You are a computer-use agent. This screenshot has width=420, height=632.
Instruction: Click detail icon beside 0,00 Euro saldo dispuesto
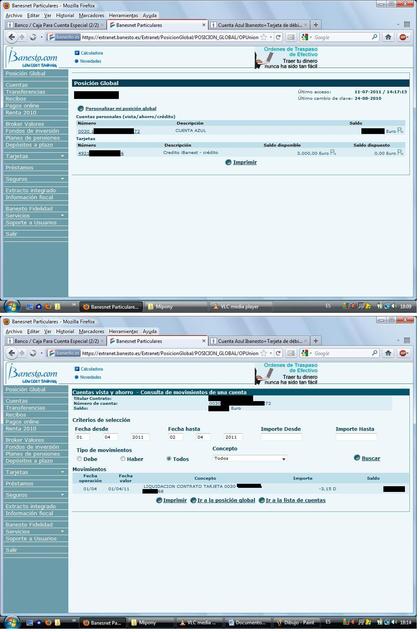[400, 152]
